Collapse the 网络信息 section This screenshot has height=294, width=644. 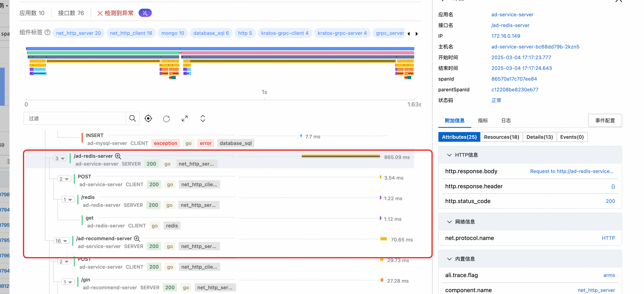449,222
